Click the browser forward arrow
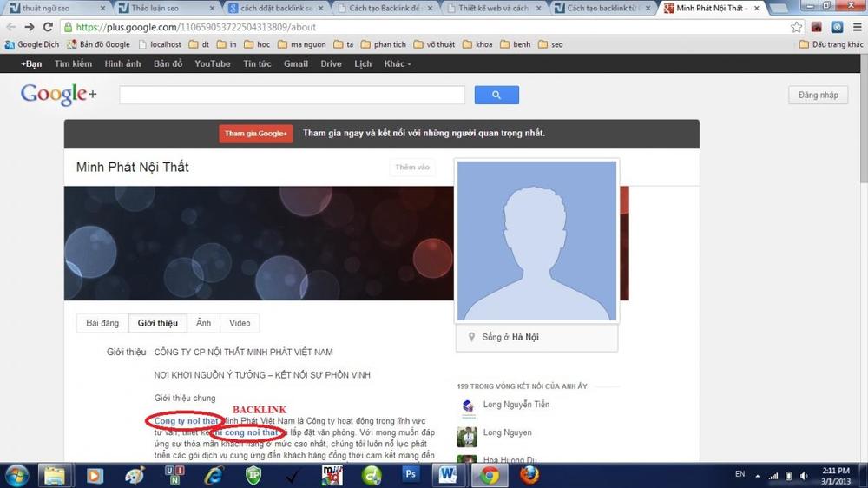Viewport: 868px width, 488px height. (30, 27)
